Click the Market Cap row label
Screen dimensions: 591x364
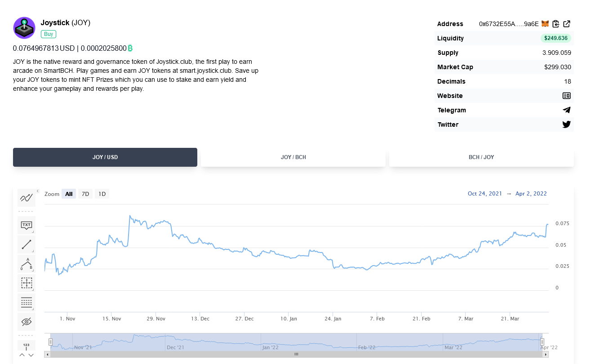pos(455,67)
